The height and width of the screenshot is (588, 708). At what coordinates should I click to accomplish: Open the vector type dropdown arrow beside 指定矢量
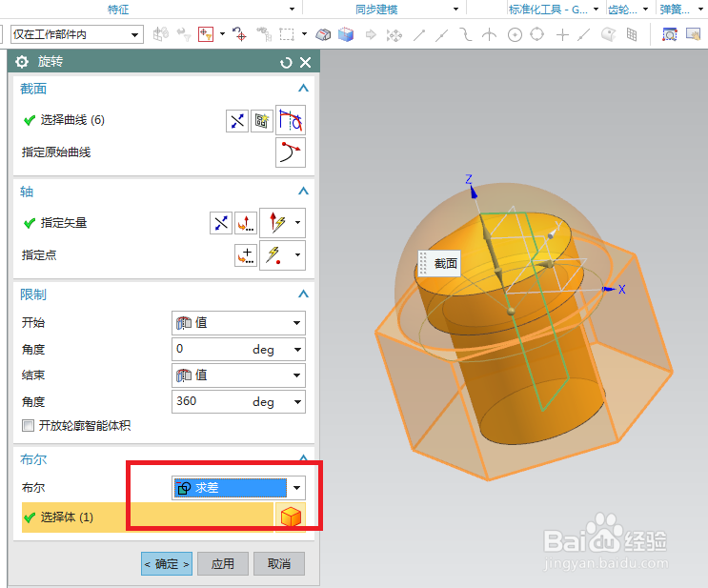[x=297, y=223]
